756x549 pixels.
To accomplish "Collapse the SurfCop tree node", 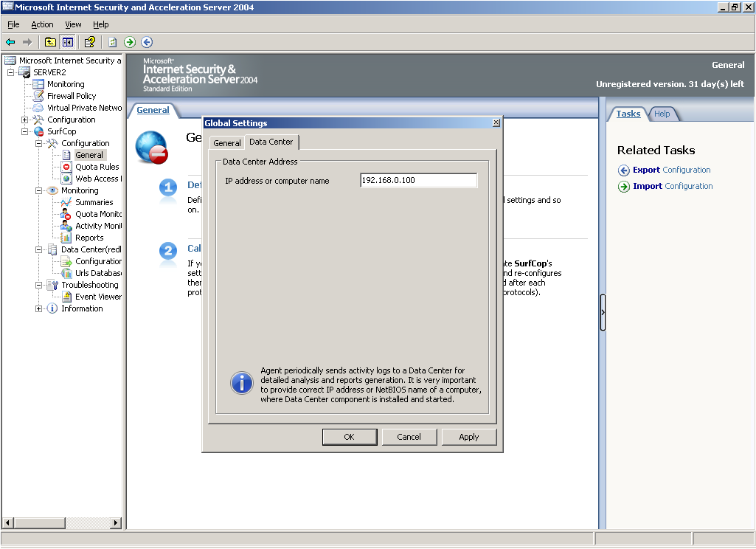I will [24, 131].
